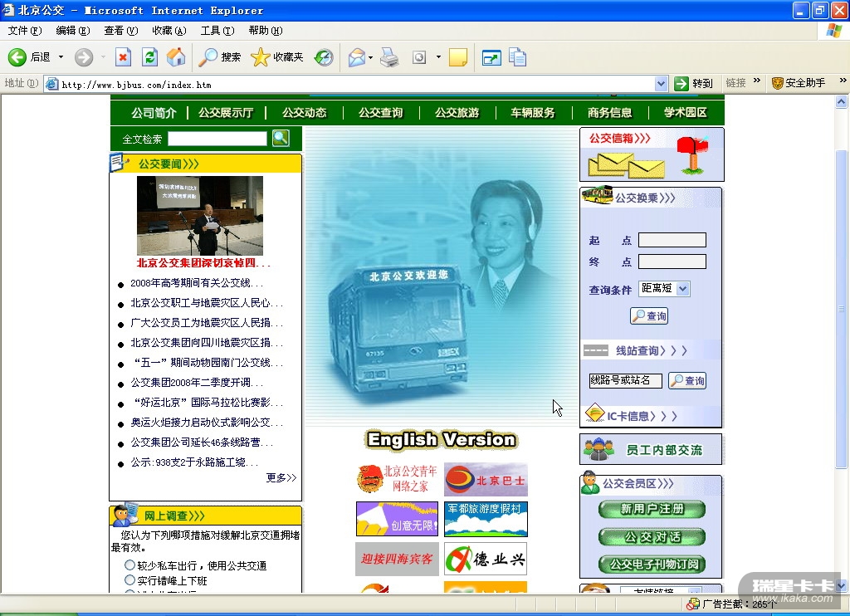Viewport: 850px width, 616px height.
Task: Open the 工具(T) menu
Action: (x=217, y=31)
